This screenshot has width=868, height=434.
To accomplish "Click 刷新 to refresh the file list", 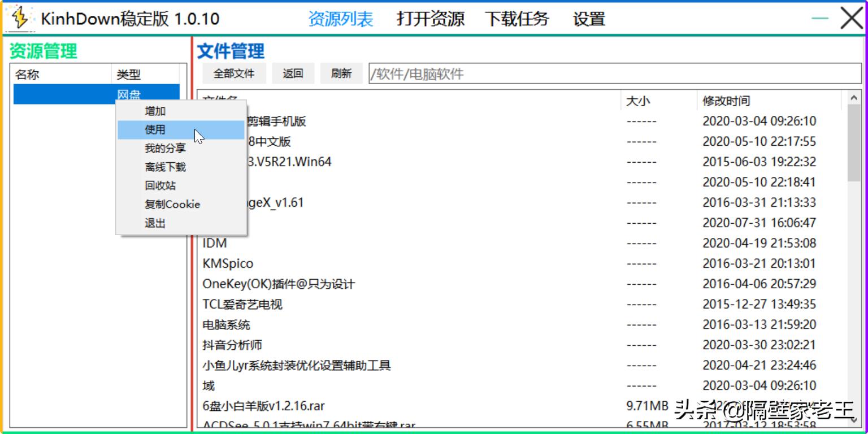I will point(341,73).
